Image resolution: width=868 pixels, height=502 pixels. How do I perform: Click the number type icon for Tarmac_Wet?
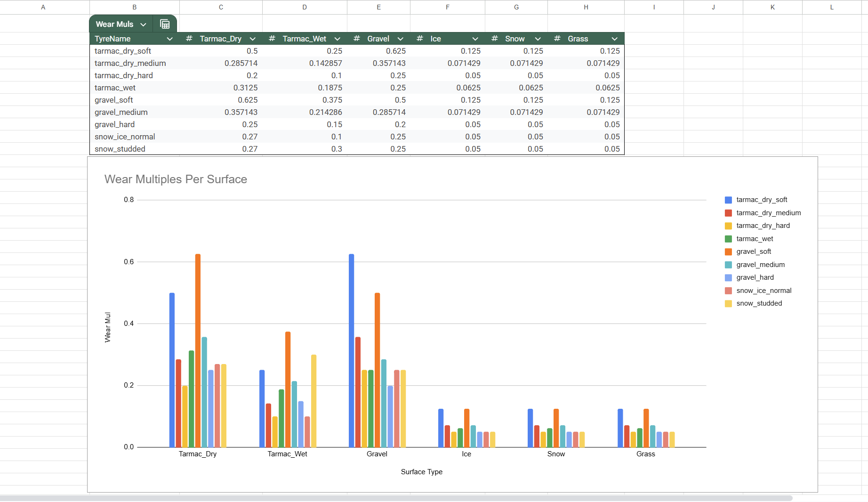coord(272,39)
